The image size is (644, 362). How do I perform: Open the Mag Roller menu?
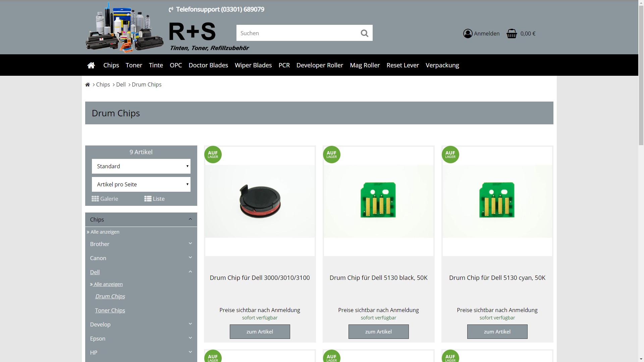coord(365,65)
